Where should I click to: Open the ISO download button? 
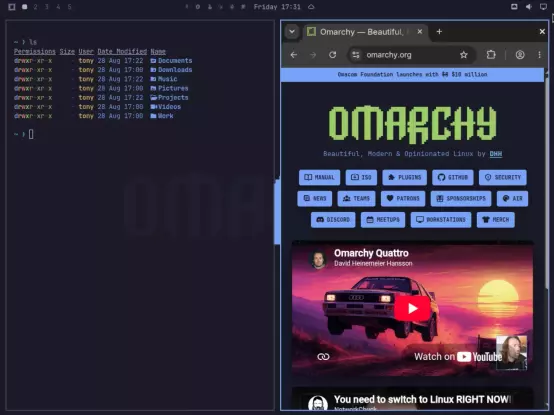coord(361,177)
